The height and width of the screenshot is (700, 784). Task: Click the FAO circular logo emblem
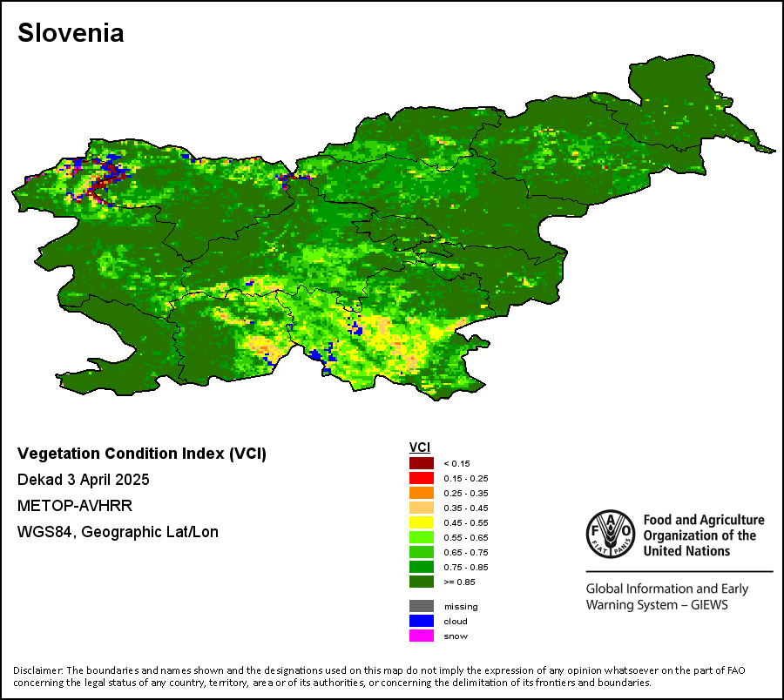click(x=611, y=534)
